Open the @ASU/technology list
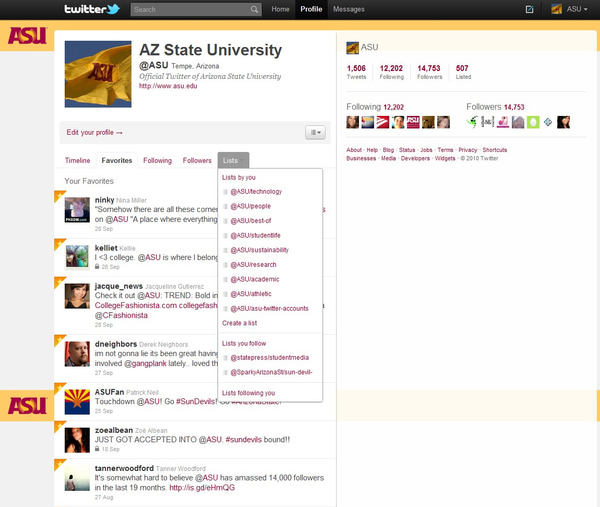The image size is (600, 507). (256, 192)
